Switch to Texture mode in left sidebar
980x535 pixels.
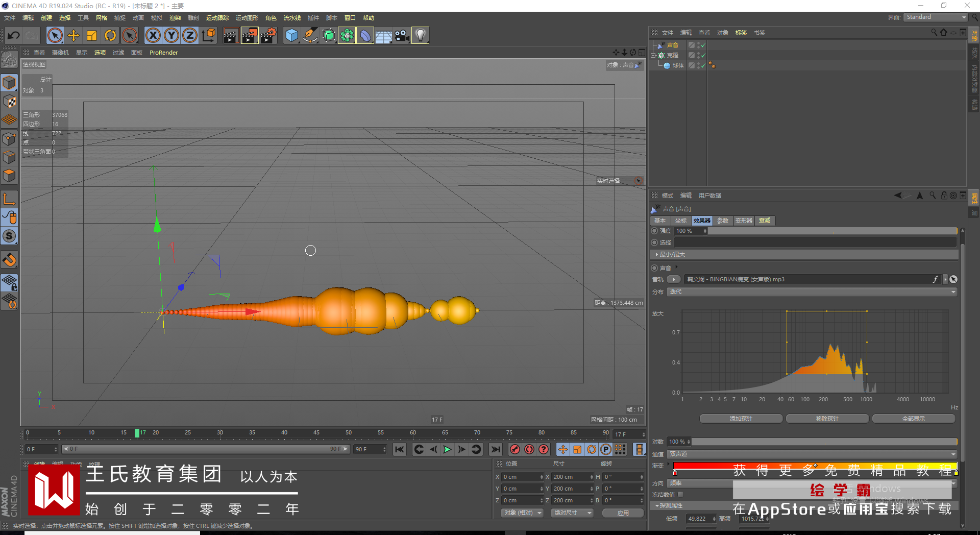[x=9, y=101]
